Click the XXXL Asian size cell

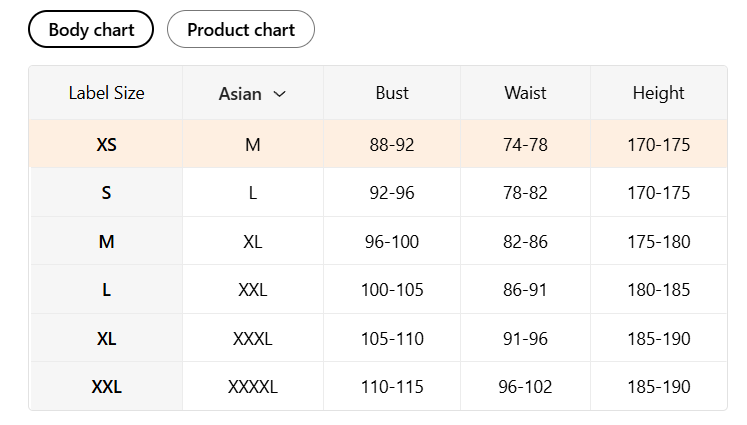point(253,338)
